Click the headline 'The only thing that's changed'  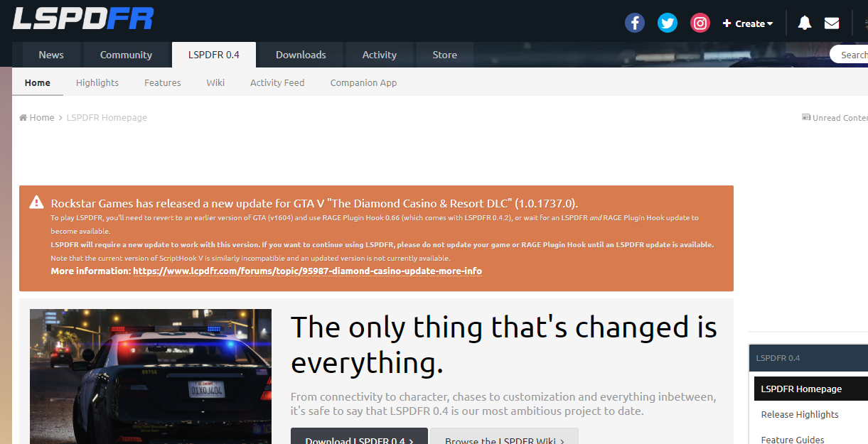coord(503,345)
